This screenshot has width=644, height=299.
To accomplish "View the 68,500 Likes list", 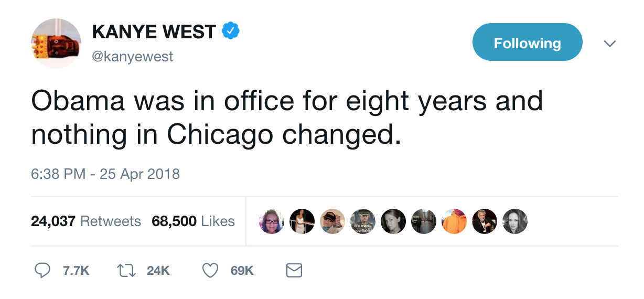I will click(x=193, y=221).
